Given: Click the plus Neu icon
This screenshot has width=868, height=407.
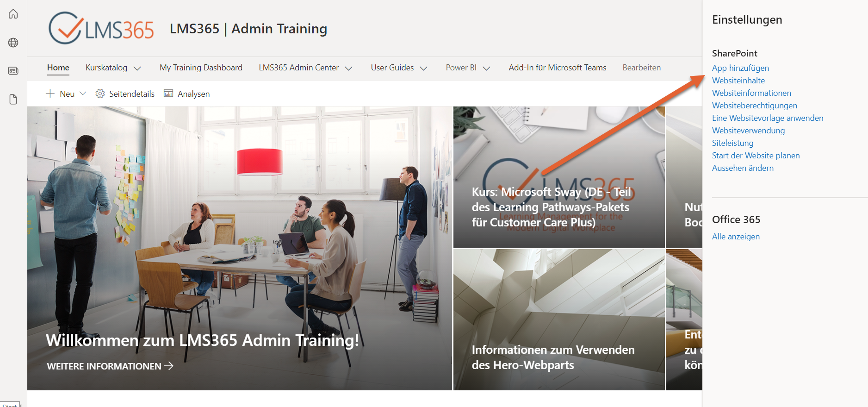Looking at the screenshot, I should click(50, 94).
